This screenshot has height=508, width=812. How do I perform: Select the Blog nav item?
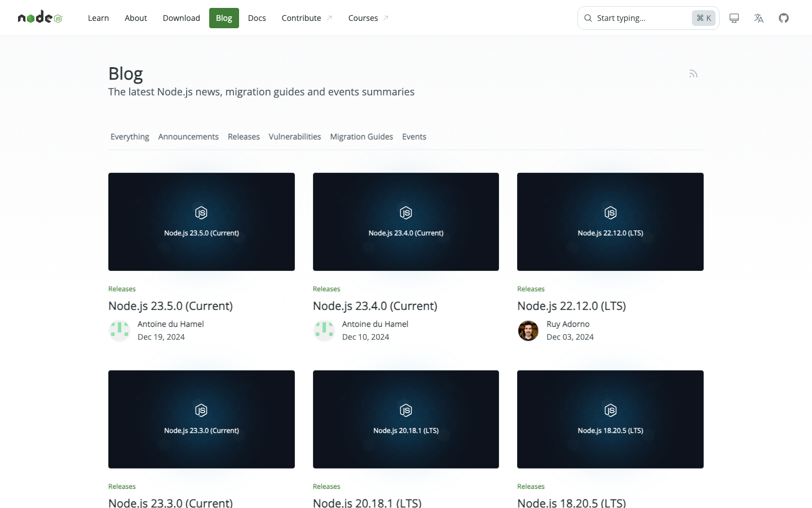224,18
